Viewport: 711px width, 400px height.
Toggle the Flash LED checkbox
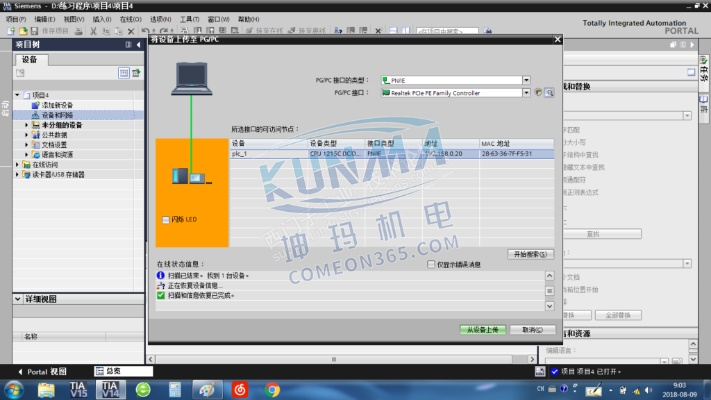166,220
